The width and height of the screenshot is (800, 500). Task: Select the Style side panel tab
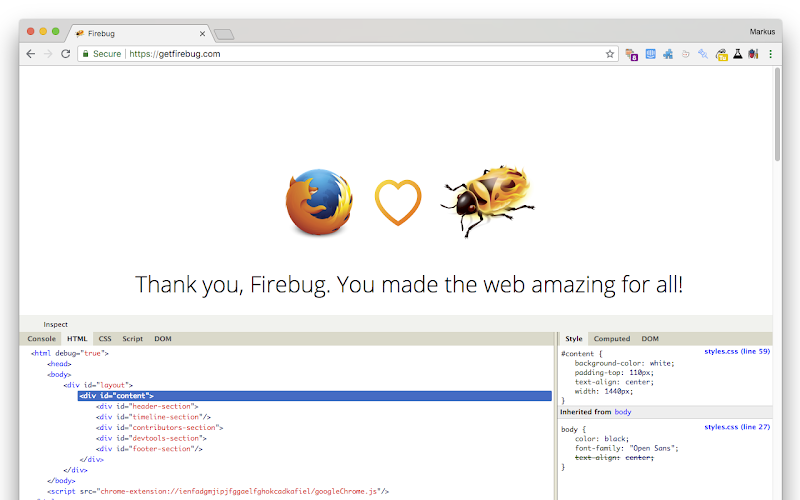[573, 339]
